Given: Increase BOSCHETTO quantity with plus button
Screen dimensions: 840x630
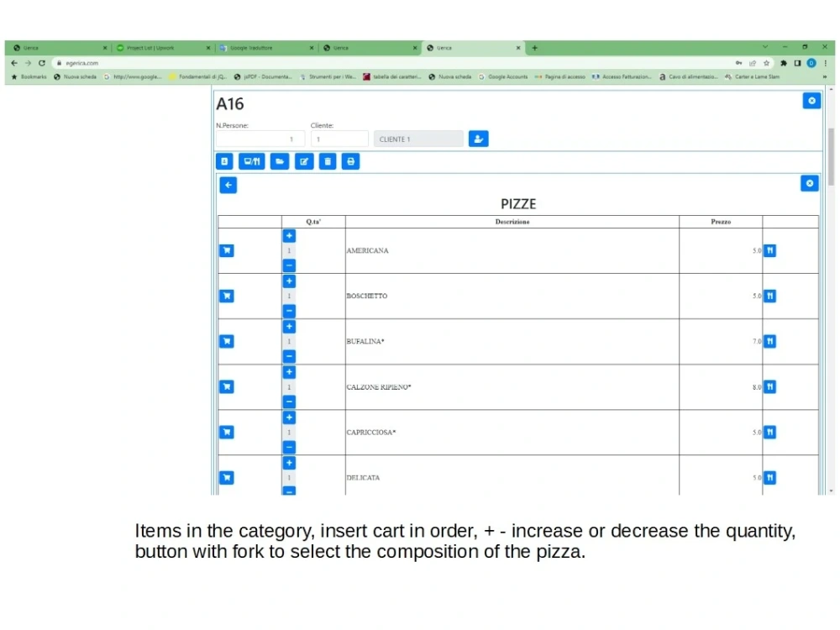Looking at the screenshot, I should [289, 281].
